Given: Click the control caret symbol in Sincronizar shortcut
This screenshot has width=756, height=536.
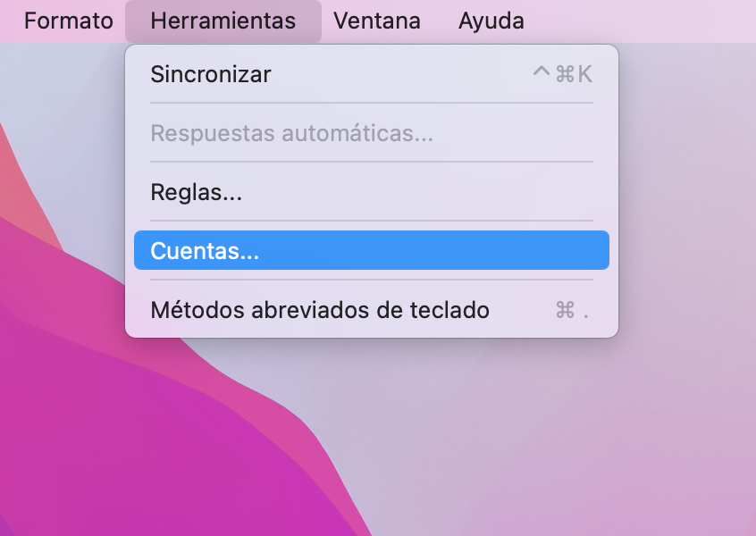Looking at the screenshot, I should tap(542, 72).
